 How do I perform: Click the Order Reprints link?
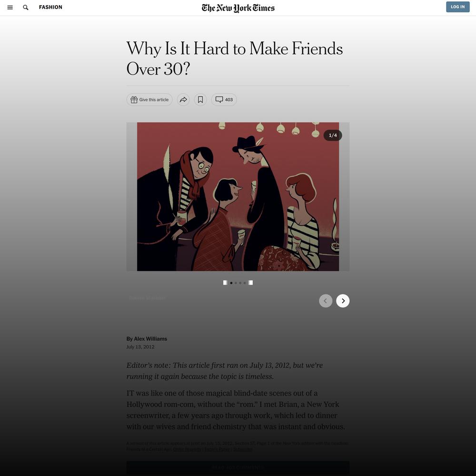187,449
